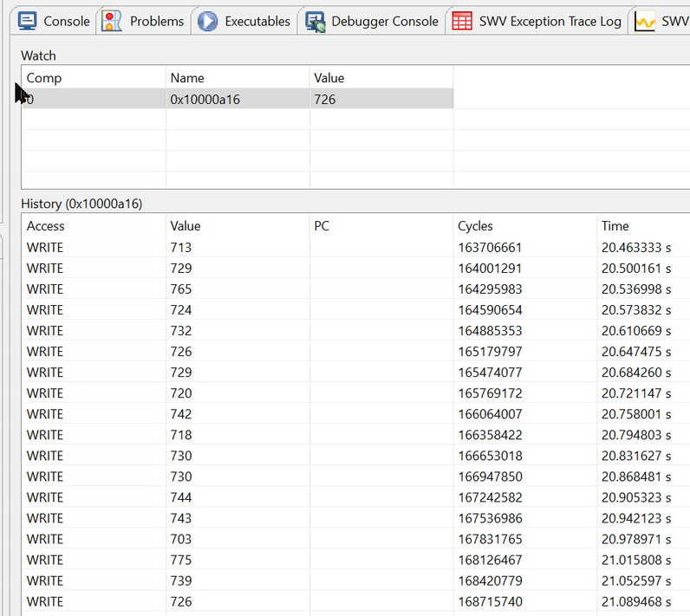Click the Problems tab icon
The height and width of the screenshot is (616, 690).
(x=111, y=21)
